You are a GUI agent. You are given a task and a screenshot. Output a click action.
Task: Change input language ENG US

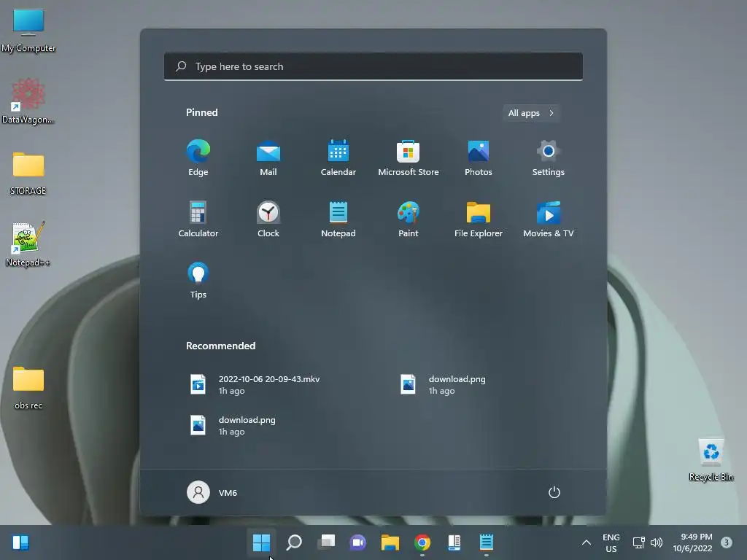611,542
